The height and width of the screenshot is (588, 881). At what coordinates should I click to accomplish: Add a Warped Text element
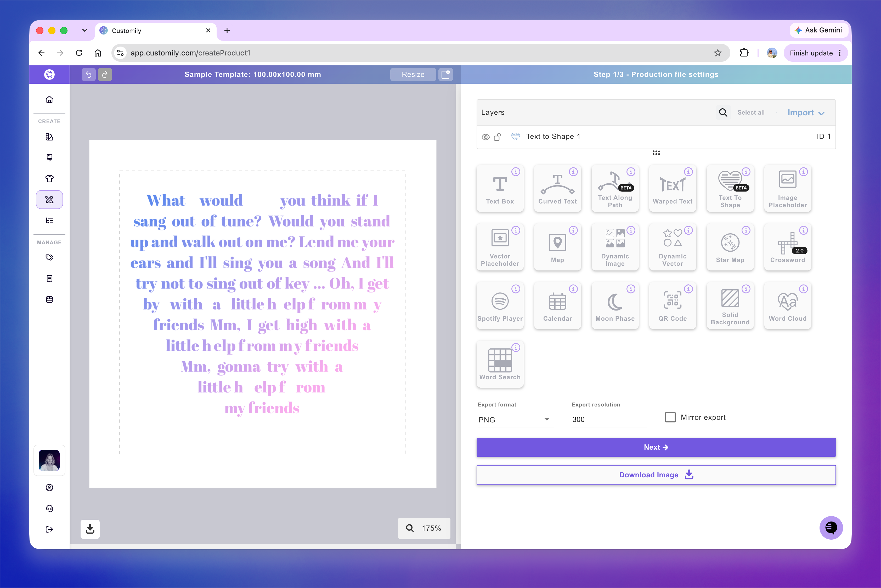[673, 189]
